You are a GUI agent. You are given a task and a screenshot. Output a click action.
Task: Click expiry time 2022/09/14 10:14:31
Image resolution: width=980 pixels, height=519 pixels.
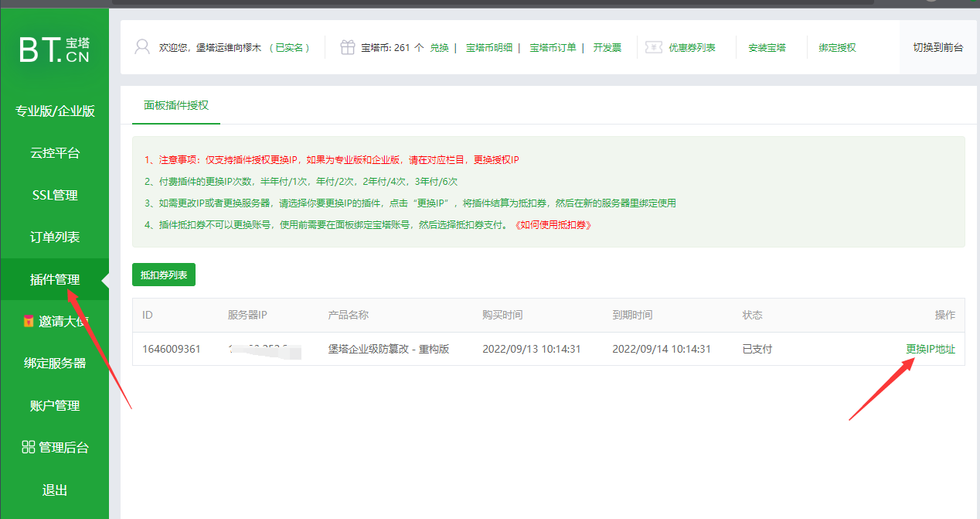click(662, 349)
